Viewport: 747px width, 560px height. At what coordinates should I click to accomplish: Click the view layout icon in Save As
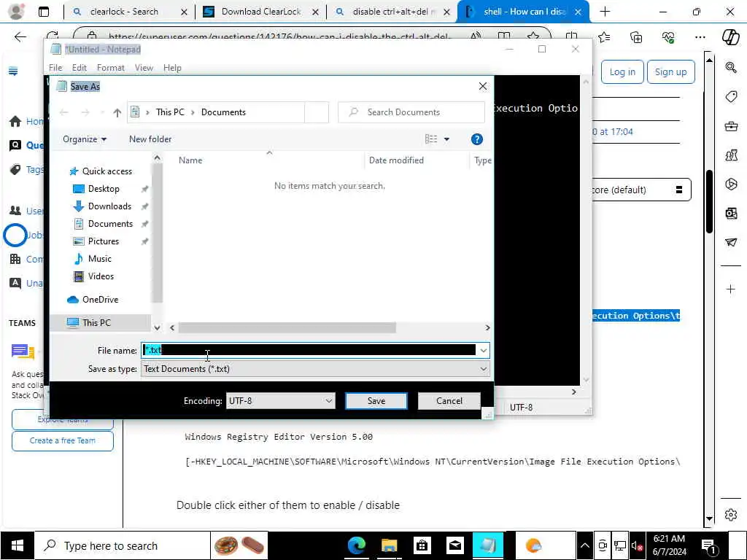tap(430, 139)
